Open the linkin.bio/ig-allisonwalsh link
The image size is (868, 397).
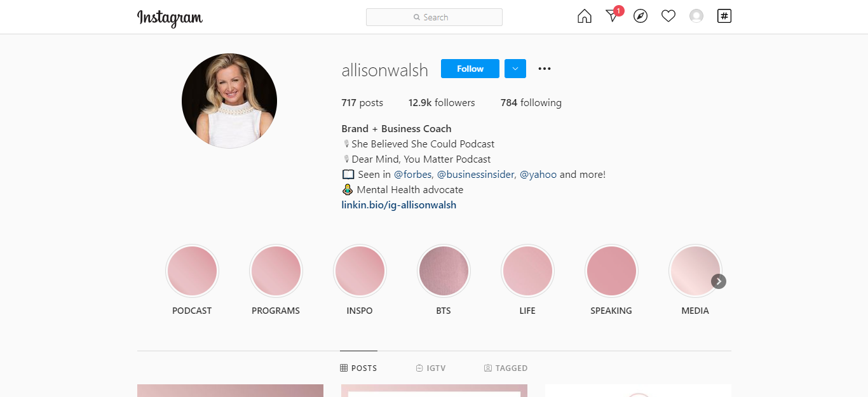pos(399,205)
